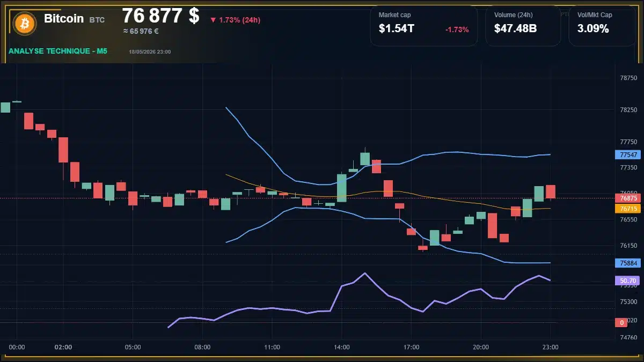This screenshot has width=644, height=362.
Task: Click the red down-triangle next to 1.73%
Action: [213, 20]
